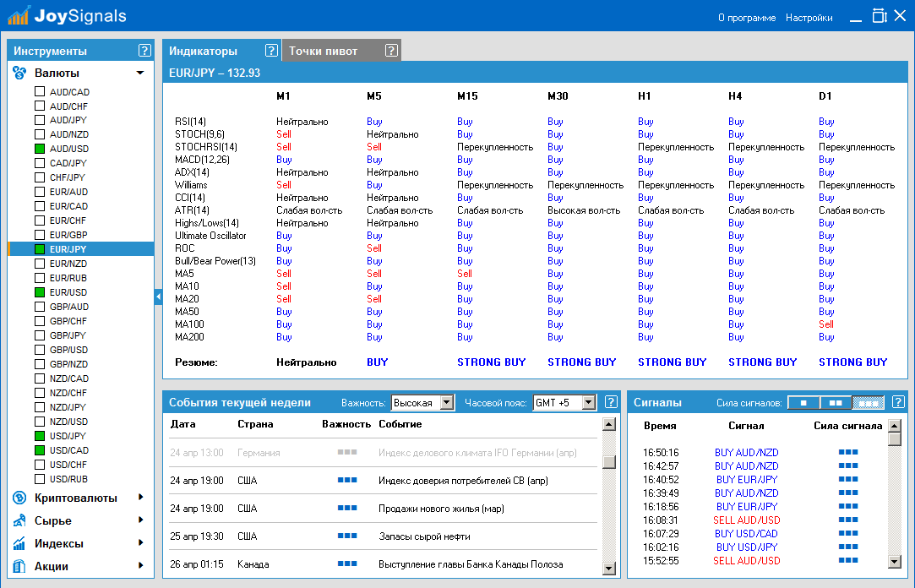The image size is (915, 588).
Task: Open help icon on Индикаторы tab
Action: [271, 51]
